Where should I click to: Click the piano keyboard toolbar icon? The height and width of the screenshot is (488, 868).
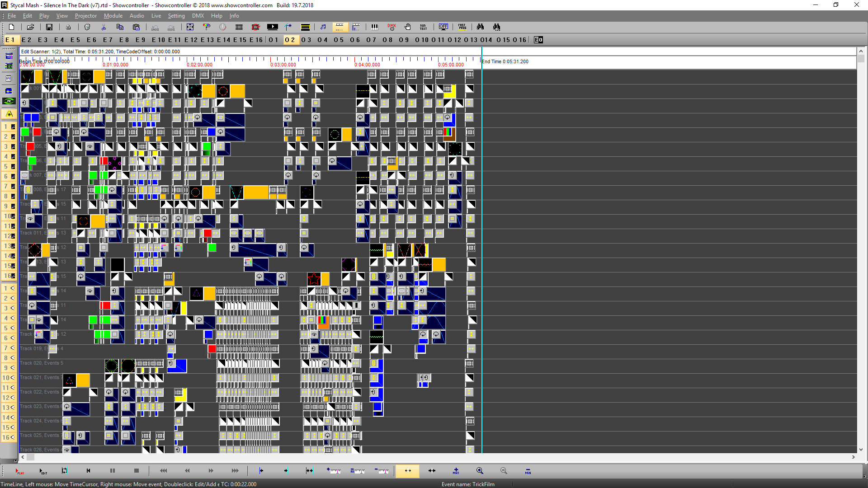click(x=374, y=27)
